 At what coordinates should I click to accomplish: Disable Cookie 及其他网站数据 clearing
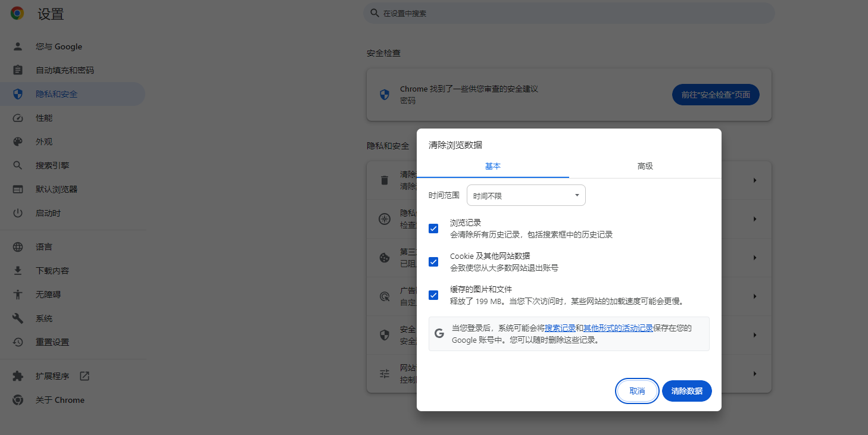click(x=433, y=261)
